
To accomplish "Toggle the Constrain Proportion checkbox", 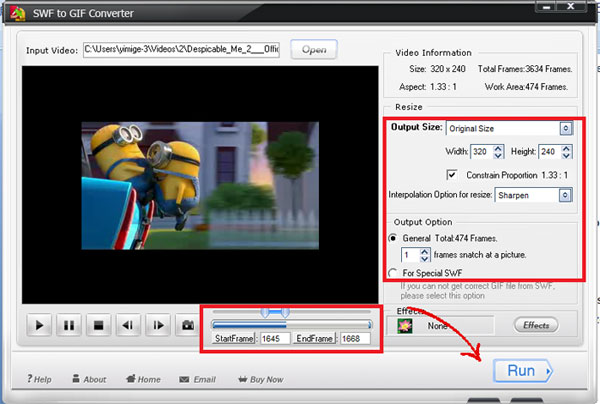I will coord(452,175).
